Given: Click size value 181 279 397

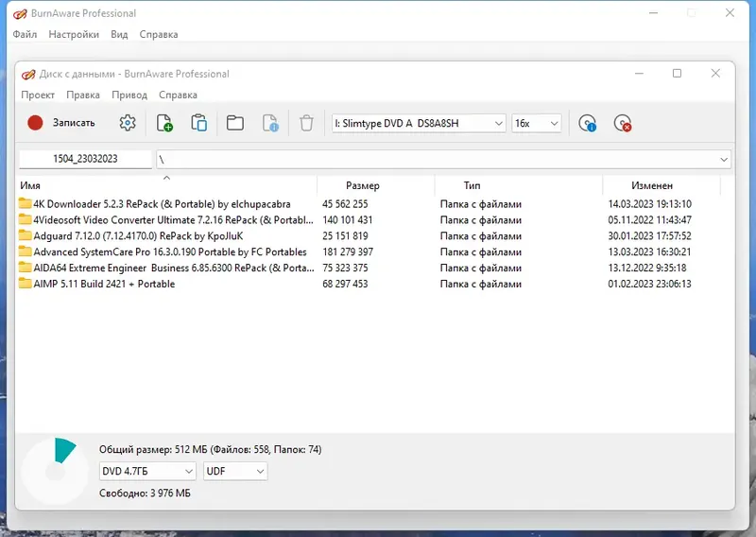Looking at the screenshot, I should 348,251.
